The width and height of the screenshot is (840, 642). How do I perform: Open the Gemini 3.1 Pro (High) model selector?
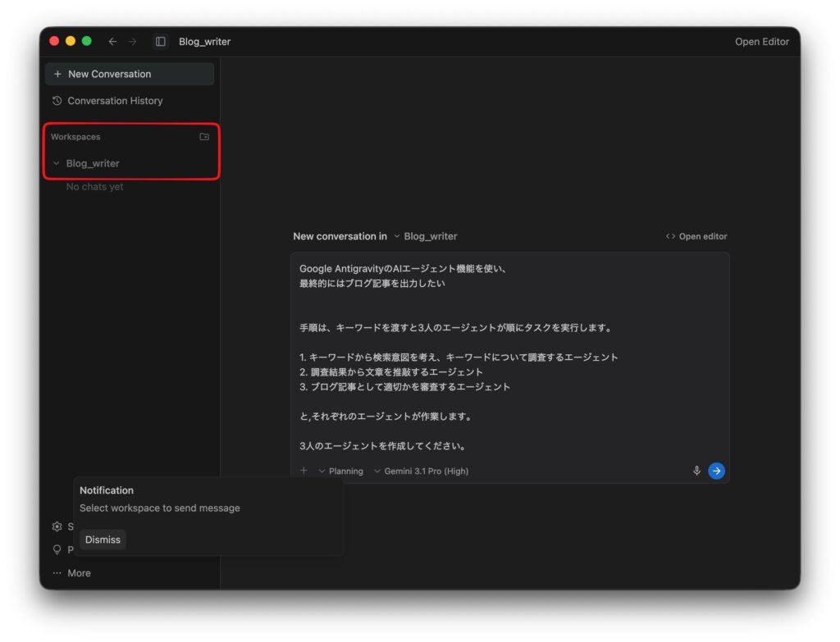tap(421, 471)
